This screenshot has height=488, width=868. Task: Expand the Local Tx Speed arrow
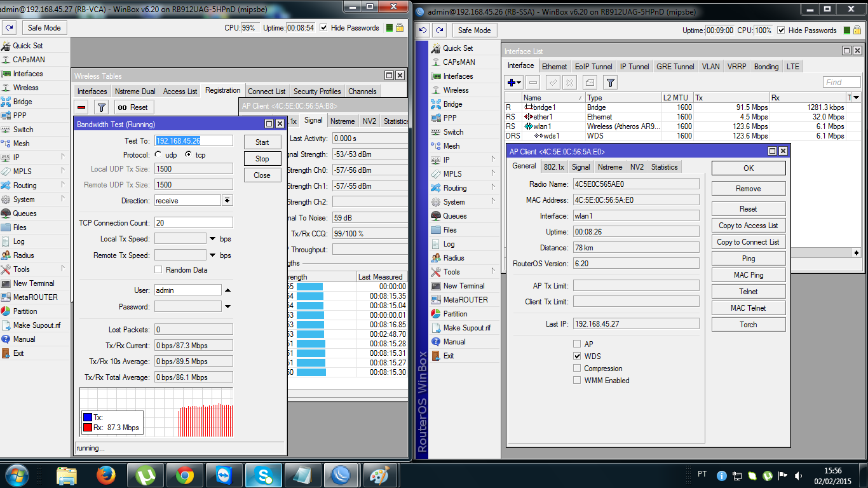[212, 239]
